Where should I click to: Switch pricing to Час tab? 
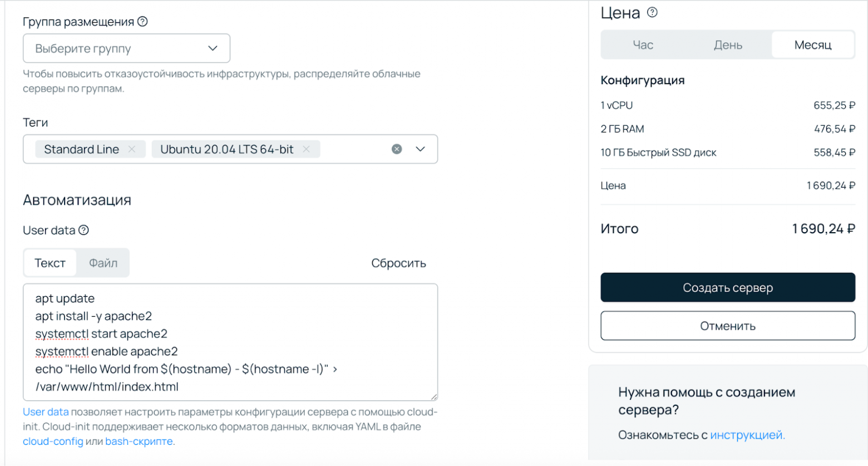(x=643, y=45)
